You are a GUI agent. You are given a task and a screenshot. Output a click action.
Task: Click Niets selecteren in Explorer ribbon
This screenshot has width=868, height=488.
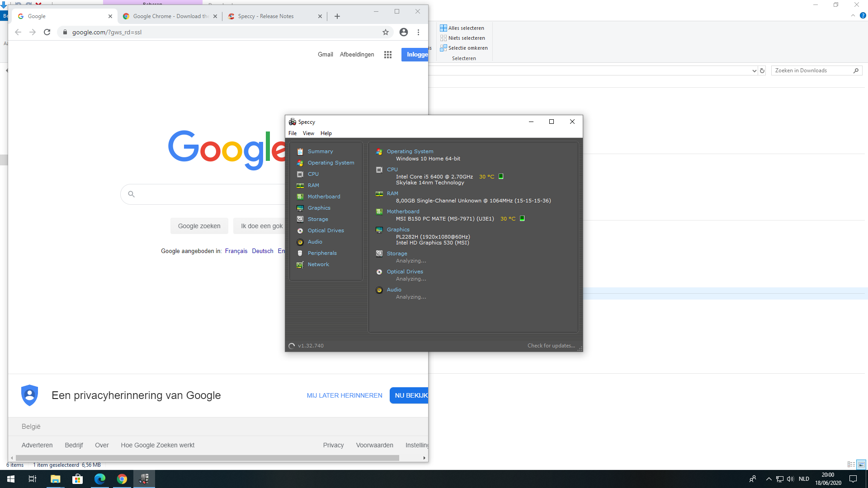462,38
